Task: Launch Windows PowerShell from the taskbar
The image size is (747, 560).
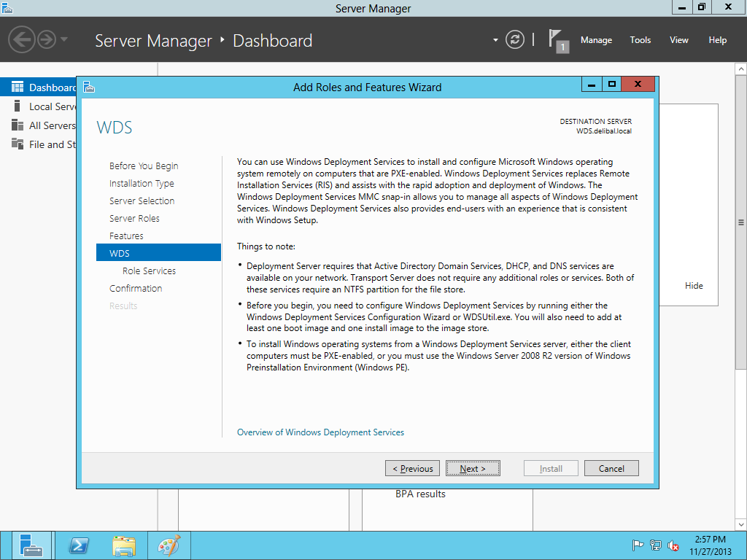Action: click(79, 545)
